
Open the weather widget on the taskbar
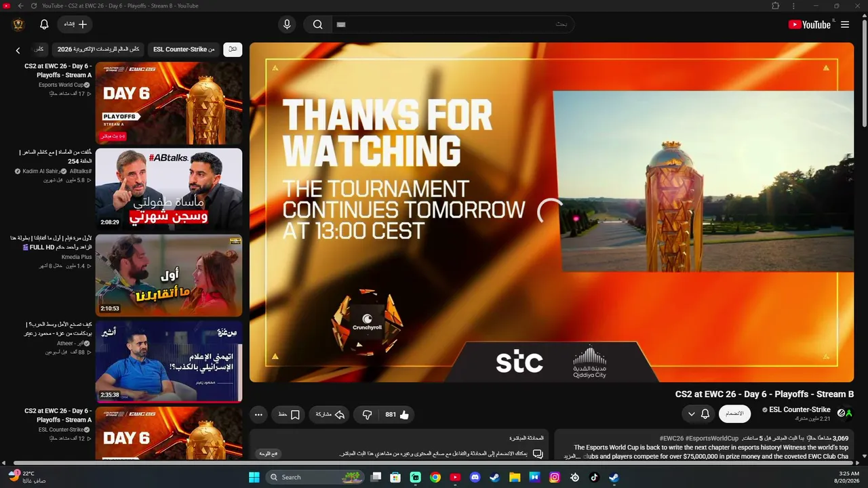(27, 477)
